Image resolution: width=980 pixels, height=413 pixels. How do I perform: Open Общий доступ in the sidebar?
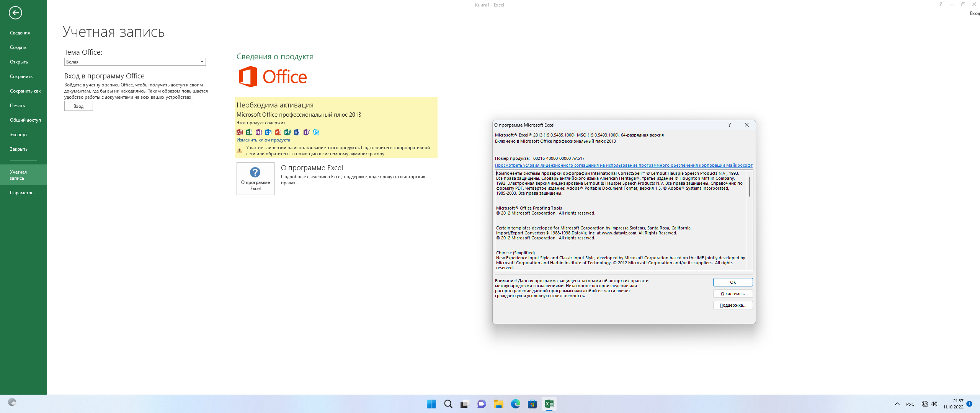pyautogui.click(x=23, y=120)
